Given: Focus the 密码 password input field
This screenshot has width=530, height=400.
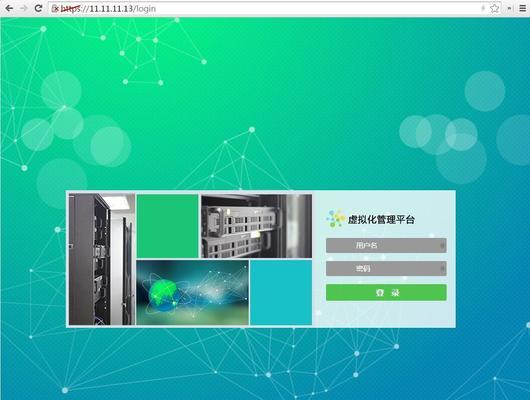Looking at the screenshot, I should [x=386, y=269].
